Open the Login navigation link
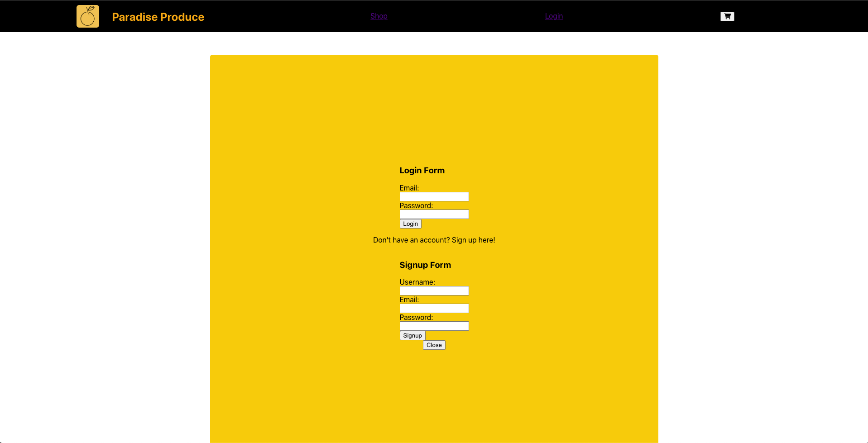The image size is (868, 443). click(553, 16)
